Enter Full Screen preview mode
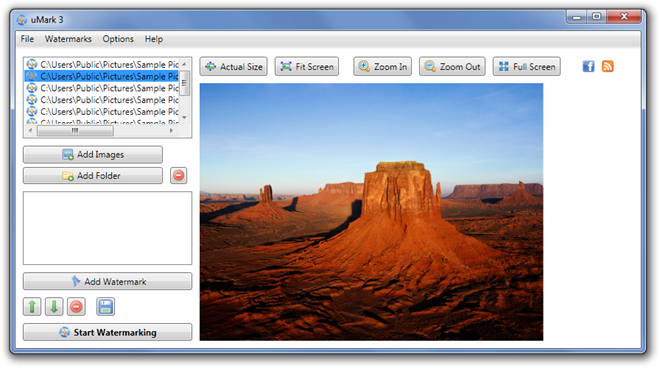The height and width of the screenshot is (368, 660). (527, 67)
